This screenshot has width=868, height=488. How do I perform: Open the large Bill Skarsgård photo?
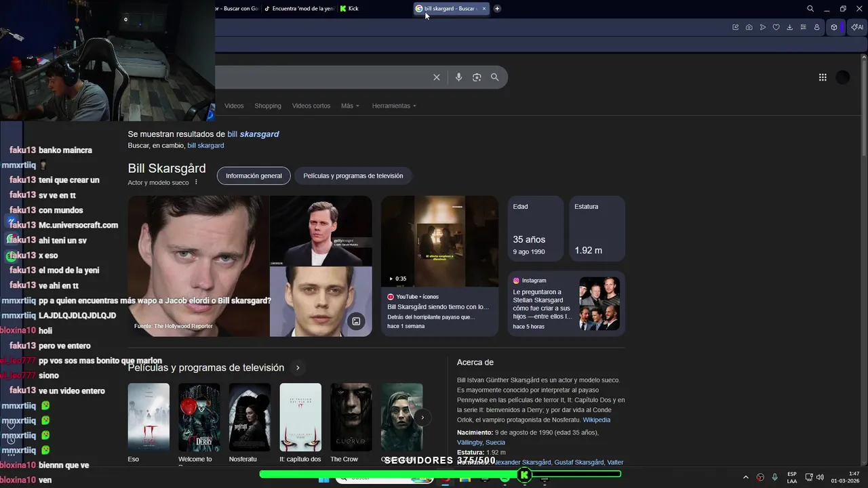(198, 266)
